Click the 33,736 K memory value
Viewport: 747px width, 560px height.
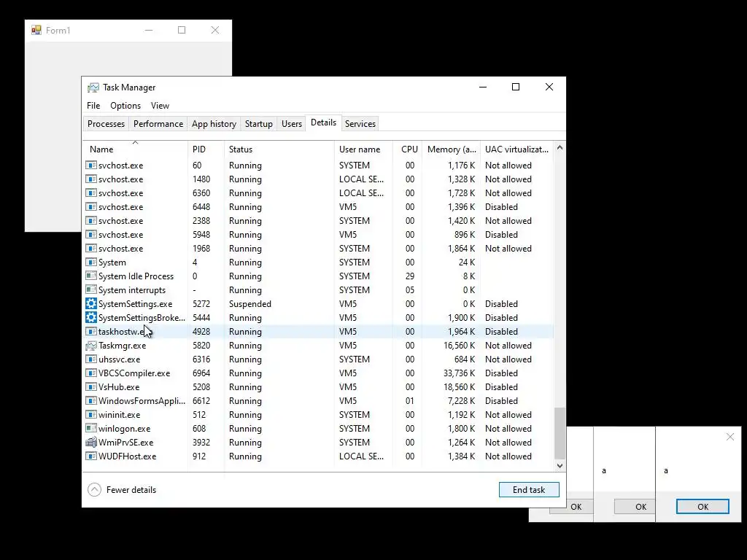click(x=459, y=373)
